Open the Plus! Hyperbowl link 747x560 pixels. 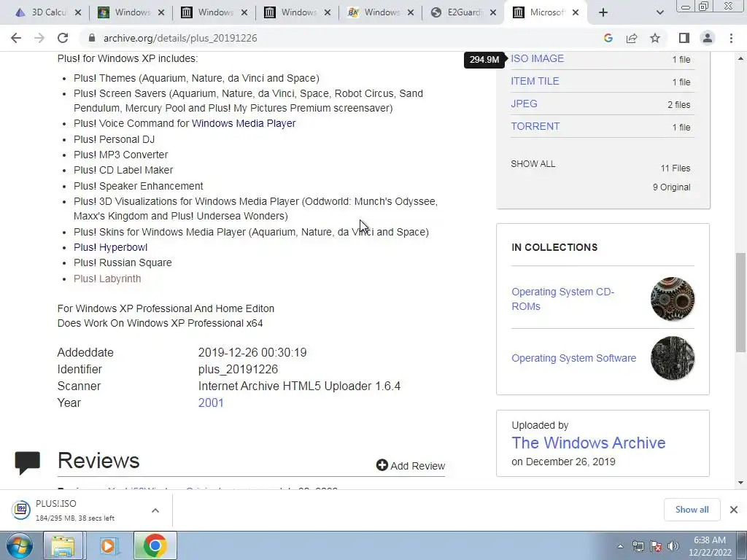[111, 247]
